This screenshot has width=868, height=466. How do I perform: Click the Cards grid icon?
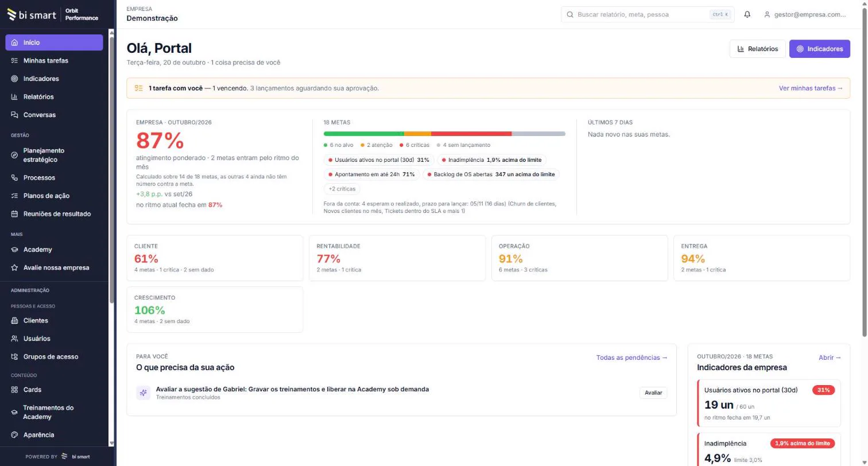point(15,390)
